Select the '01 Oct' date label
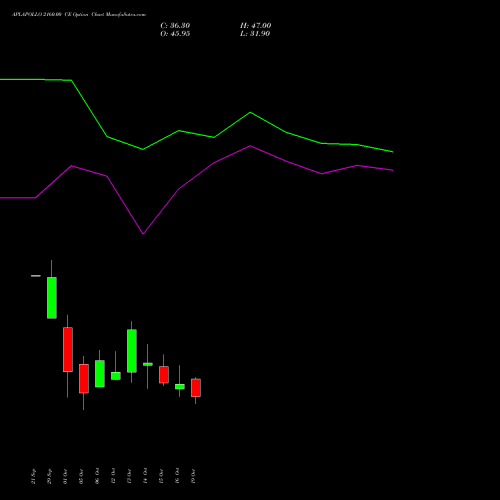The height and width of the screenshot is (500, 500). coord(65,476)
